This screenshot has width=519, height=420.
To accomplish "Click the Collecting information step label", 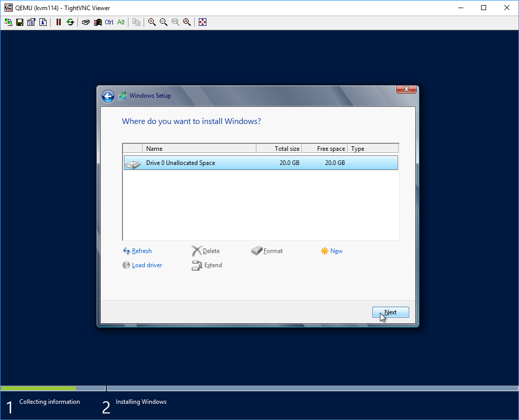I will click(50, 402).
